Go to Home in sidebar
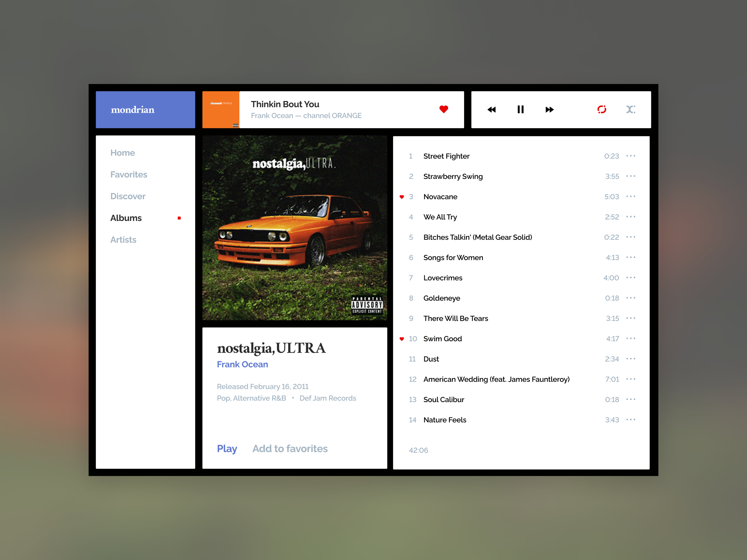Viewport: 747px width, 560px height. [x=123, y=153]
